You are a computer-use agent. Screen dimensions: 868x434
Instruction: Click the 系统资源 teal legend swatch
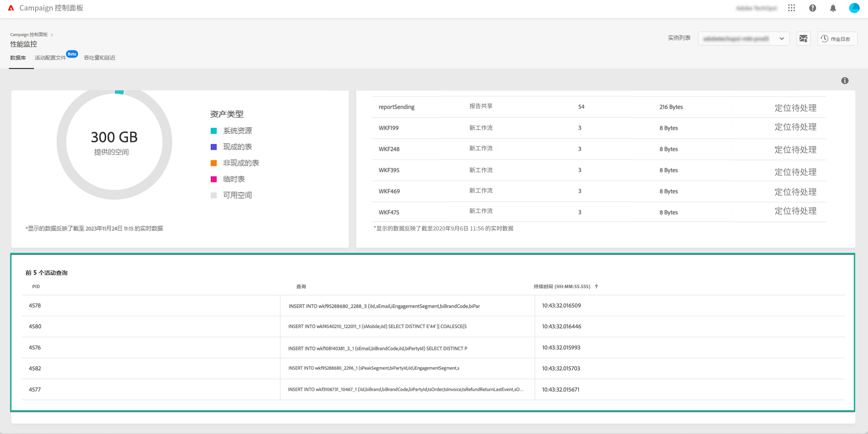[214, 131]
